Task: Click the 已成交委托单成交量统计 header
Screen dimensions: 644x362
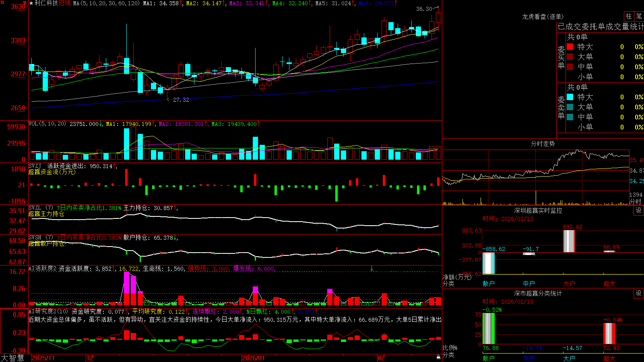Action: pos(601,27)
